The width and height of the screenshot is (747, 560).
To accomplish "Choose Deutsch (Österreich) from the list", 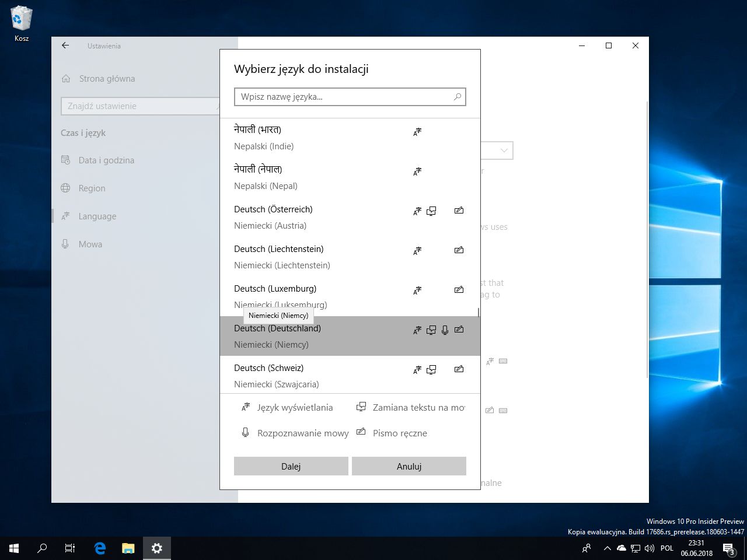I will tap(350, 217).
